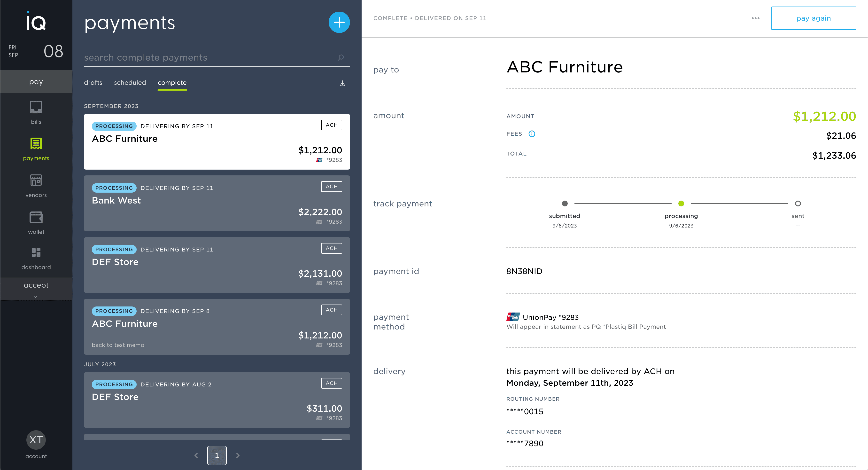This screenshot has width=868, height=470.
Task: Click the pay again button
Action: click(x=814, y=18)
